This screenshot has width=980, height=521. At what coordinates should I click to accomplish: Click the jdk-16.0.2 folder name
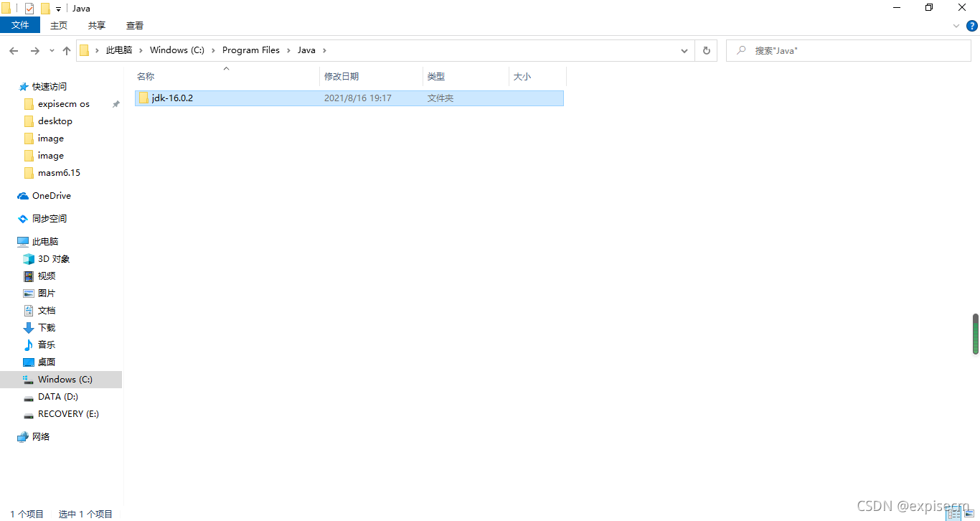(x=172, y=98)
